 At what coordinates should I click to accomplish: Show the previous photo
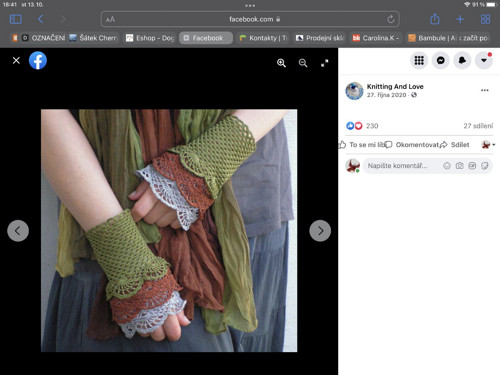(x=18, y=231)
